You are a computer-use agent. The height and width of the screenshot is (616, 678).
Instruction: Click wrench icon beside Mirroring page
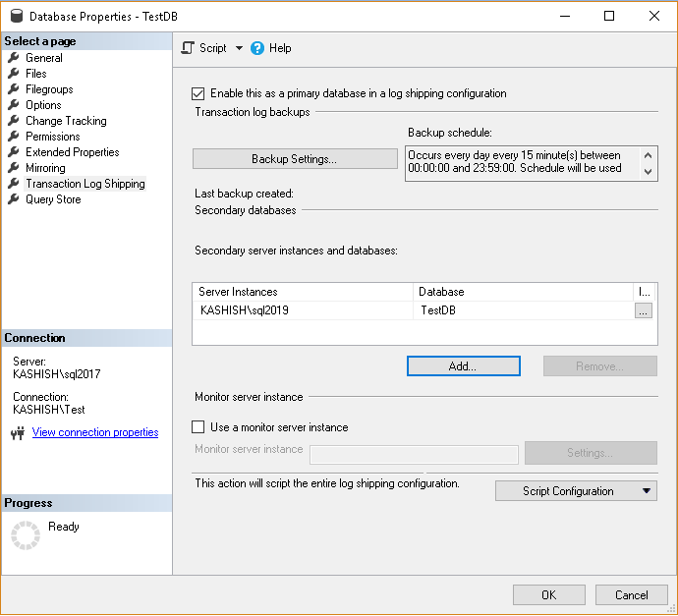[x=14, y=168]
